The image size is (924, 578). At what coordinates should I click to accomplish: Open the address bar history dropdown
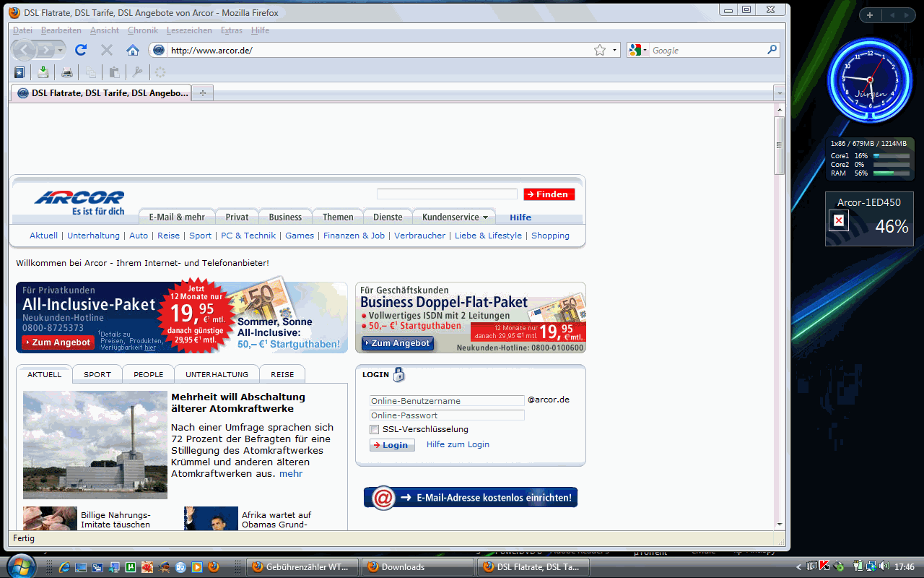[615, 50]
